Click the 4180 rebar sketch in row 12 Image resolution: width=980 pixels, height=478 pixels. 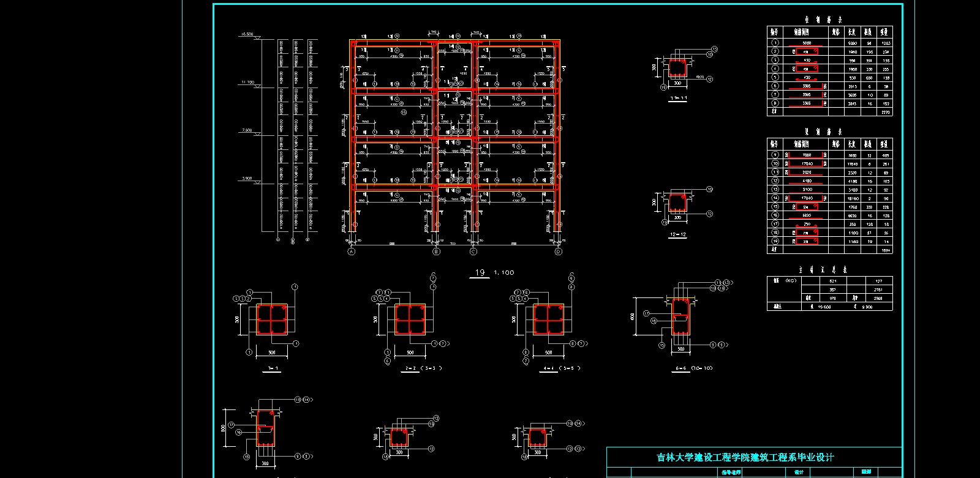click(x=806, y=181)
